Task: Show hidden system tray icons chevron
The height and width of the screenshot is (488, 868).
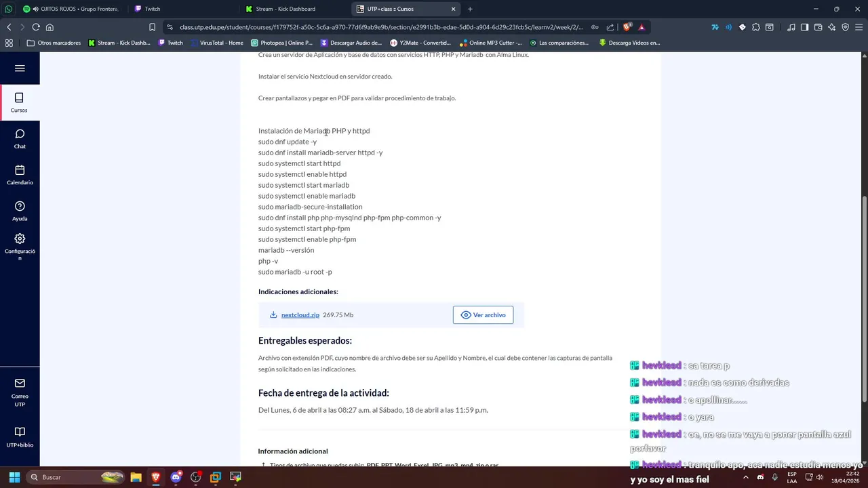Action: (x=745, y=477)
